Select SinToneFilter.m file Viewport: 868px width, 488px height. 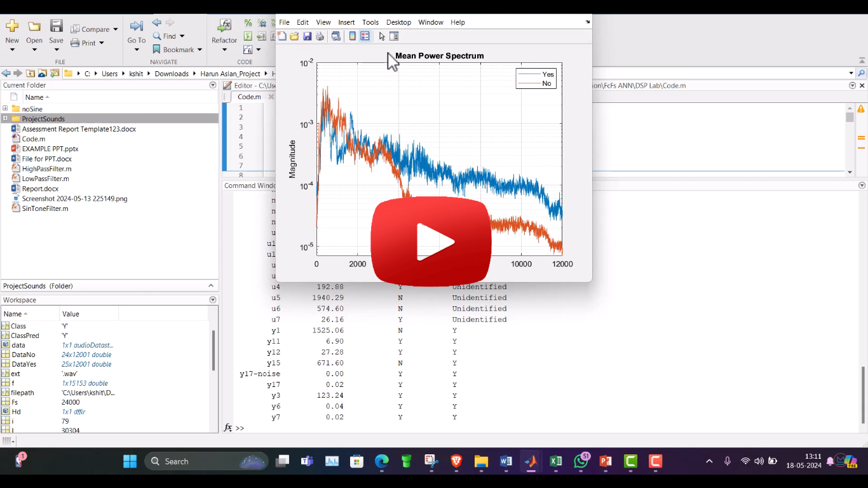coord(45,208)
